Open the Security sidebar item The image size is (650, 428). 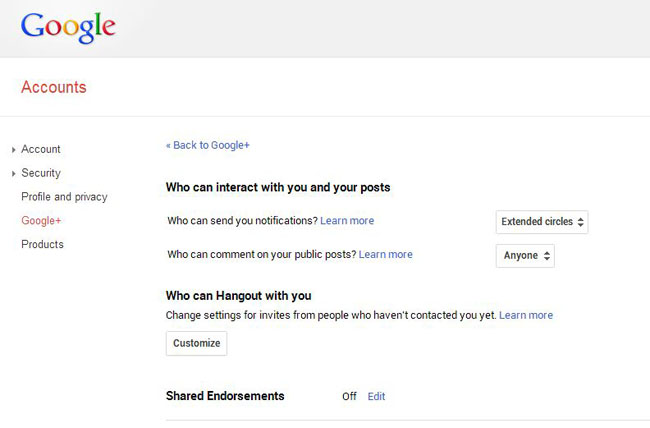(41, 173)
